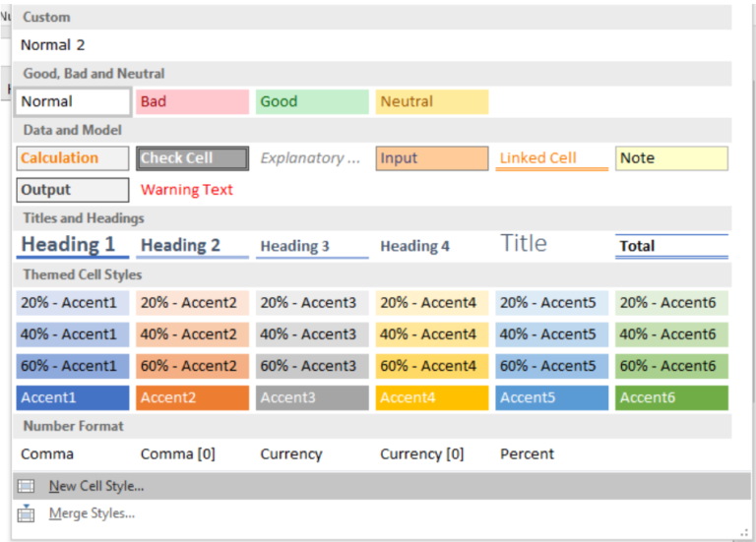Select the custom Normal 2 style
Screen dimensions: 756x542
53,45
